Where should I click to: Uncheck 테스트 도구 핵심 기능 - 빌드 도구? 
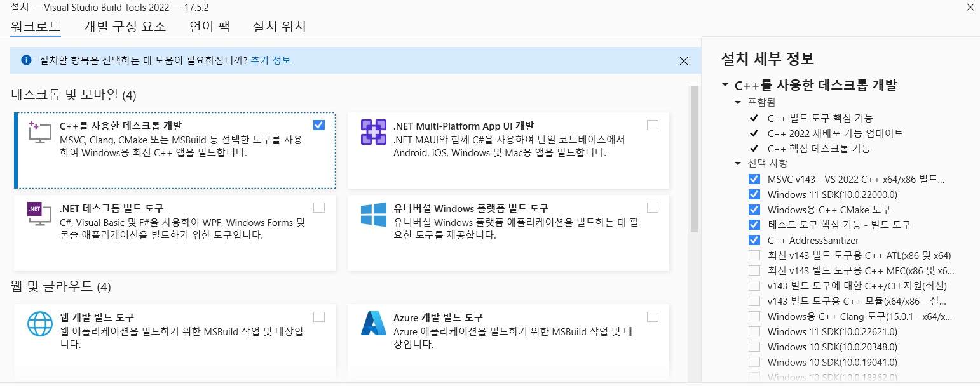click(x=754, y=225)
